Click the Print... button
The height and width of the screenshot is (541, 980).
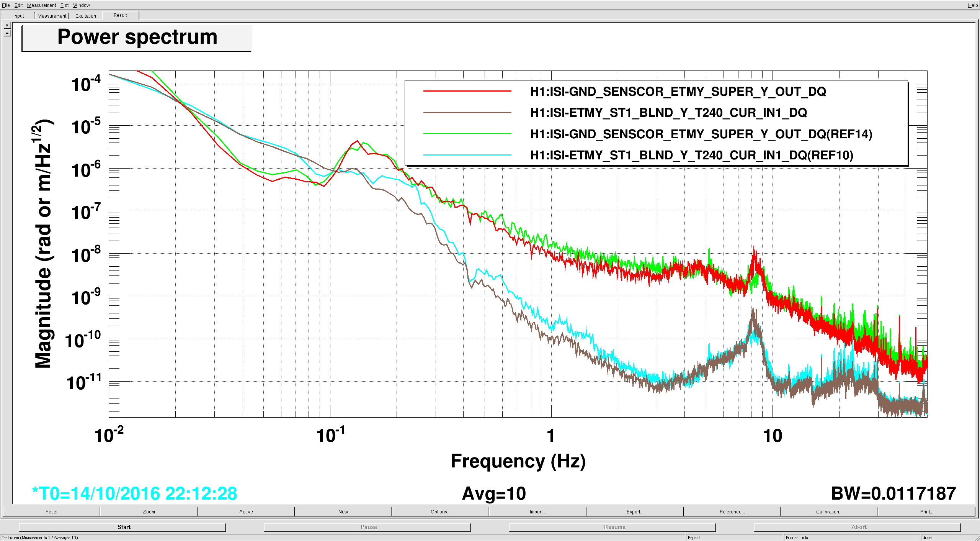(x=926, y=511)
